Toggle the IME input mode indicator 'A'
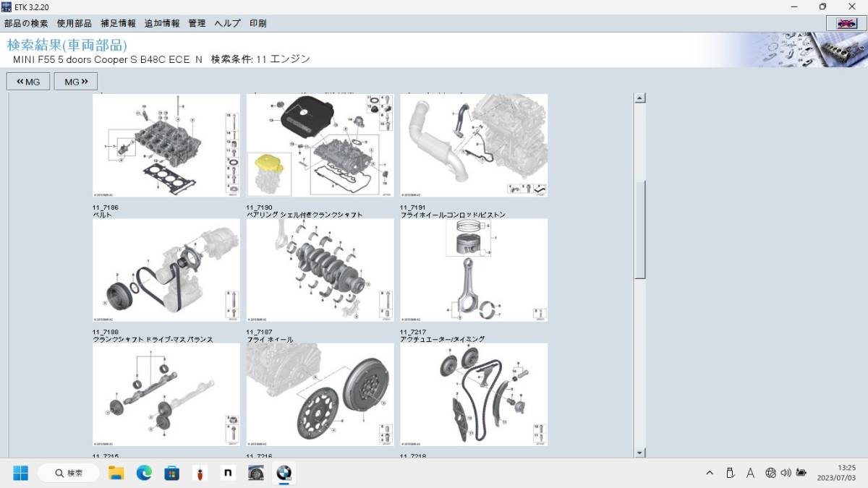The height and width of the screenshot is (488, 868). [x=750, y=473]
